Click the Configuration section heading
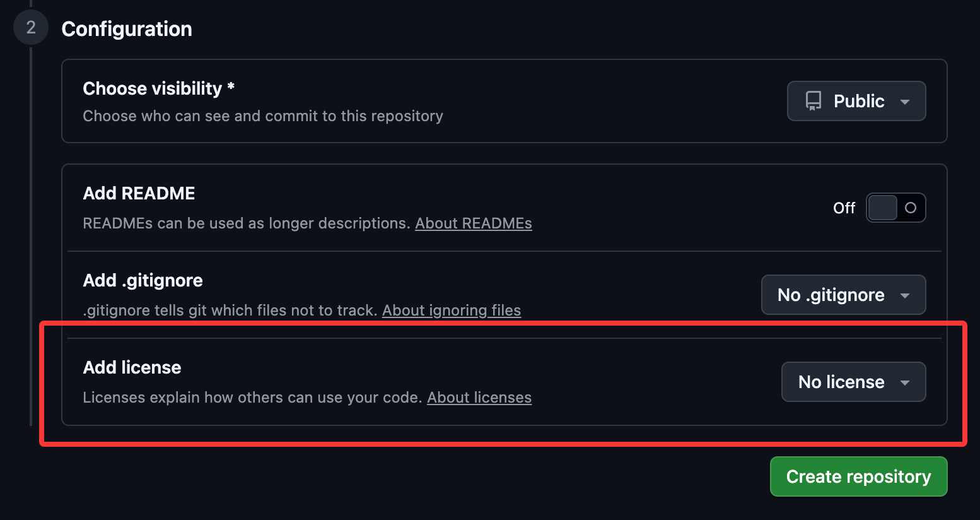980x520 pixels. [x=127, y=29]
